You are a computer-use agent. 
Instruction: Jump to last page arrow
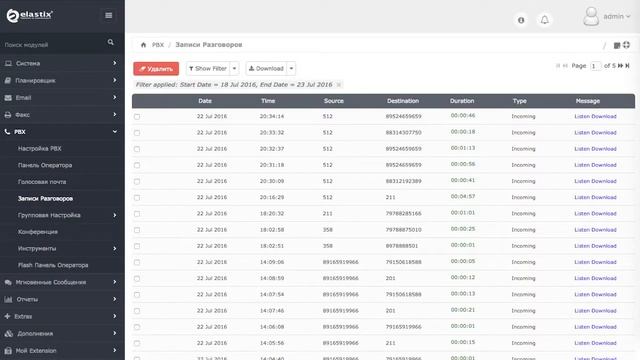coord(627,66)
